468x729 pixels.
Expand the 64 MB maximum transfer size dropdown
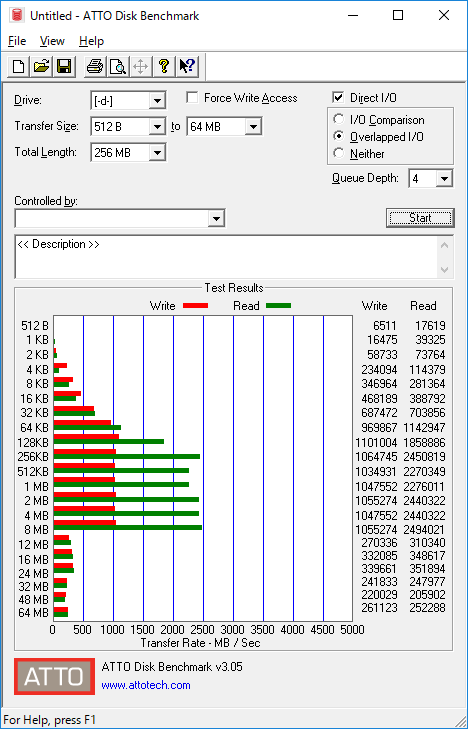pyautogui.click(x=253, y=126)
